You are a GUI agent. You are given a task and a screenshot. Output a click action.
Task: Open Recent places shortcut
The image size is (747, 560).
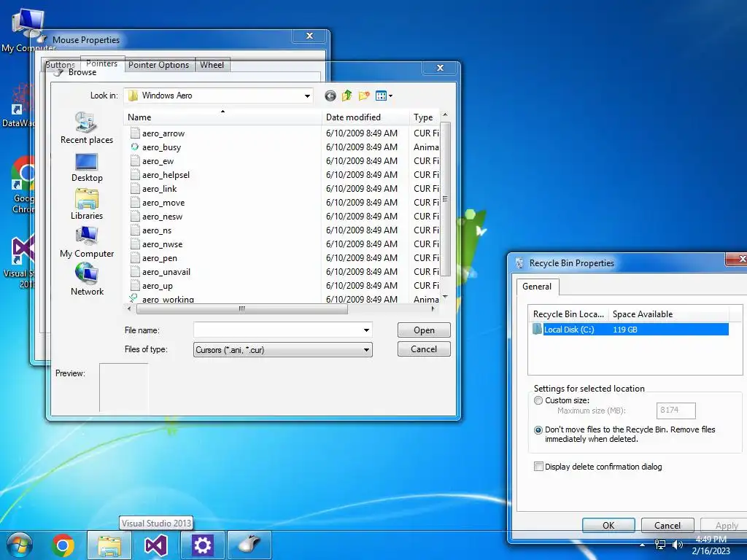coord(87,128)
